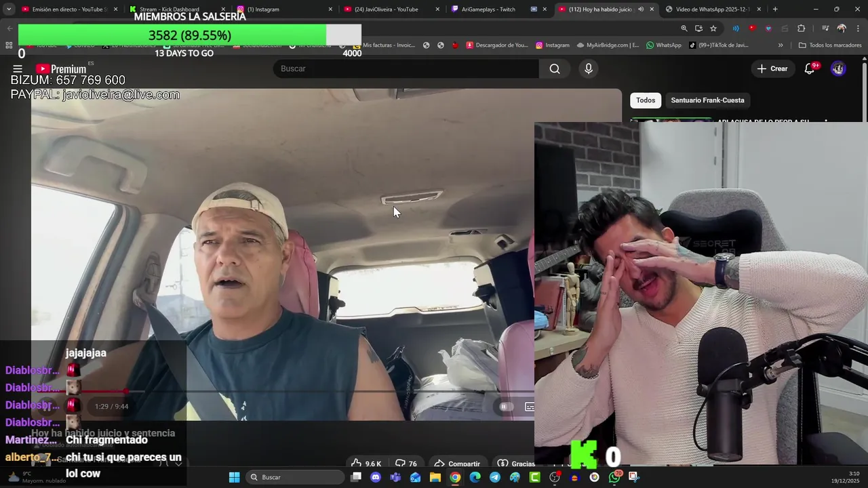This screenshot has height=488, width=868.
Task: Select the Santuario Frank-Cuesta filter chip
Action: click(707, 100)
